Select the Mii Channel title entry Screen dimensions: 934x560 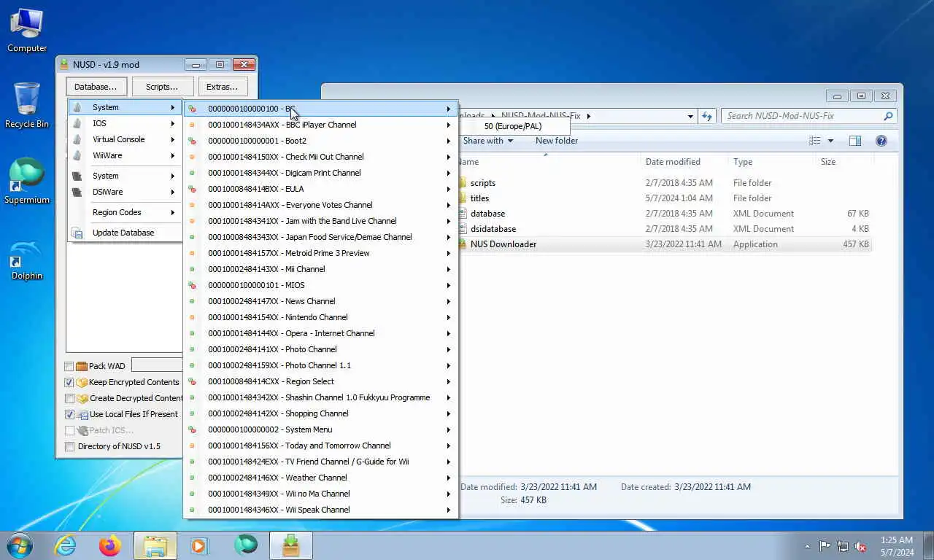320,269
